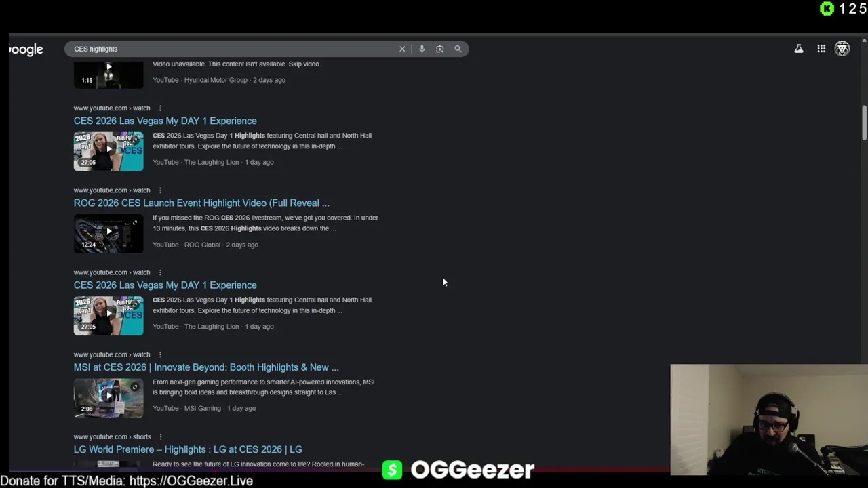Clear the search box with the X icon
The height and width of the screenshot is (488, 868).
click(402, 49)
